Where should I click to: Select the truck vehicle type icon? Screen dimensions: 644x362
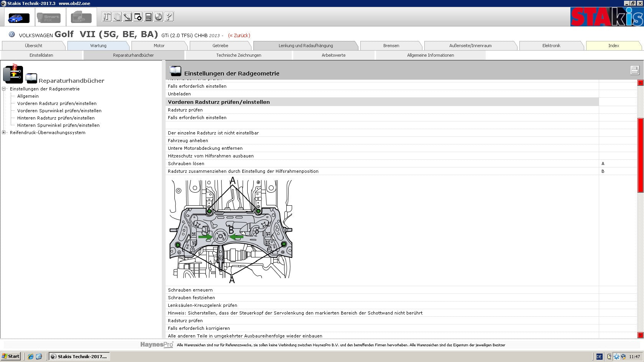pos(81,18)
